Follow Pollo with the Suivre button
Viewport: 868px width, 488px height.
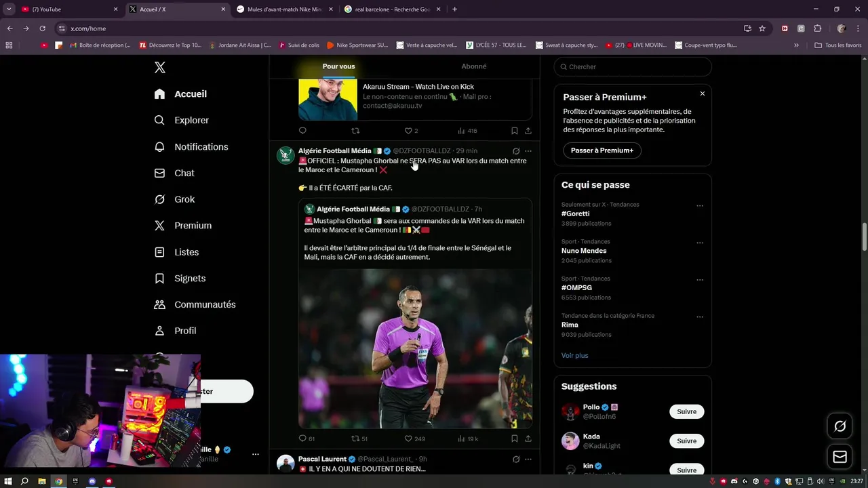click(x=686, y=411)
